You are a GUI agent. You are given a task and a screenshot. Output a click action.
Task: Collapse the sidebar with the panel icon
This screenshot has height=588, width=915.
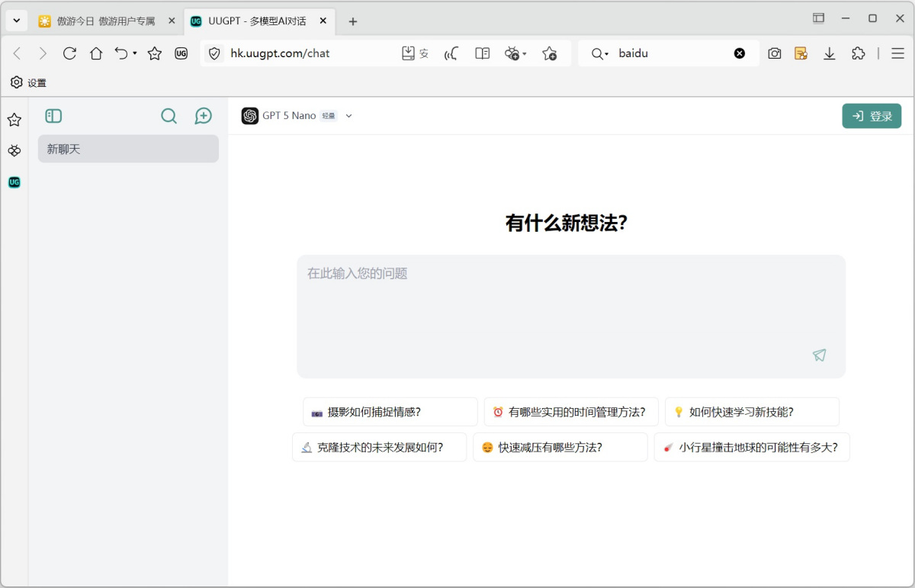click(53, 115)
